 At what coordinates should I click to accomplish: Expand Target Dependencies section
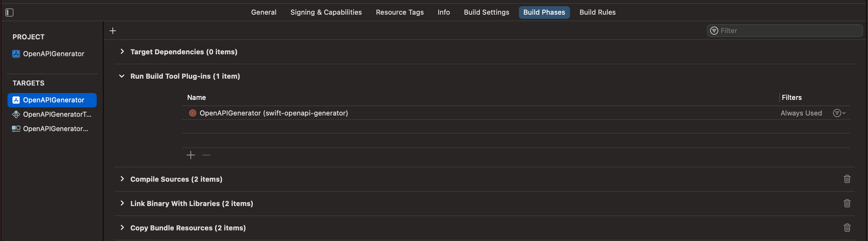point(122,52)
